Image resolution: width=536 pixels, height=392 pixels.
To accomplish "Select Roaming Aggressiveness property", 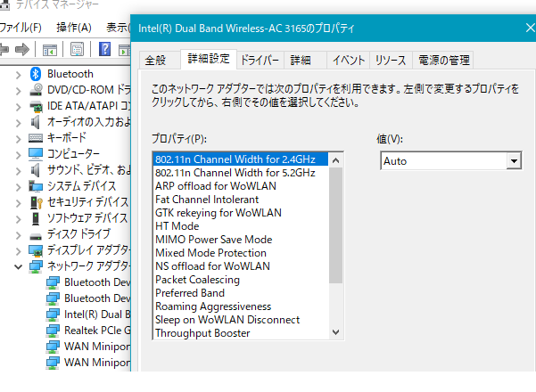I will pyautogui.click(x=241, y=306).
